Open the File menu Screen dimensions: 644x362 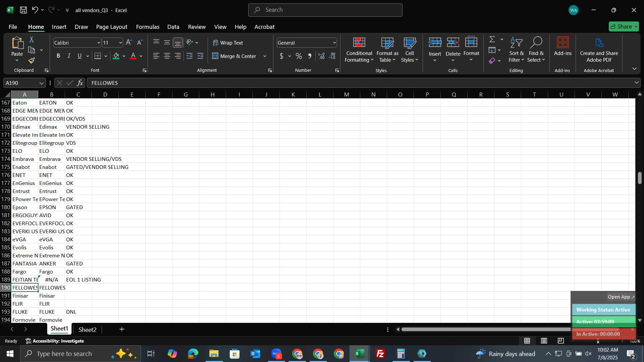point(13,27)
